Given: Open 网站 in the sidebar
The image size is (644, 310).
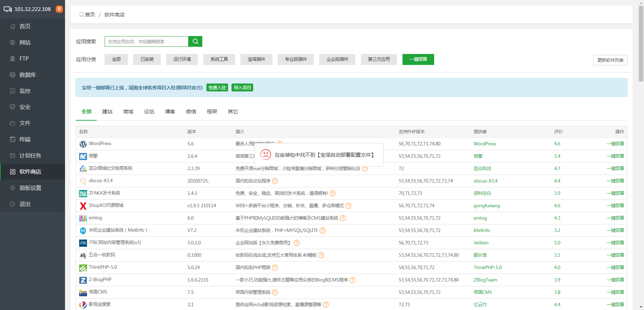Looking at the screenshot, I should click(x=32, y=42).
